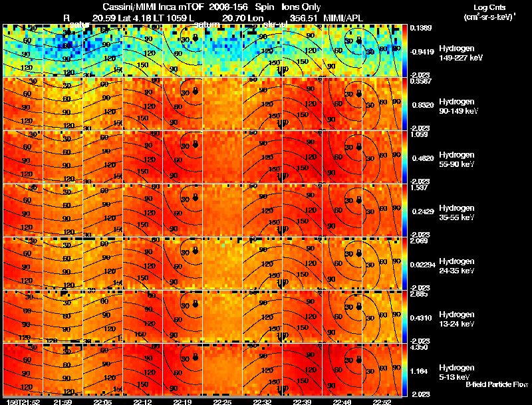Viewport: 532px width, 405px height.
Task: Select 22:05 panel in Hydrogen 24-35 keV row
Action: coord(103,263)
